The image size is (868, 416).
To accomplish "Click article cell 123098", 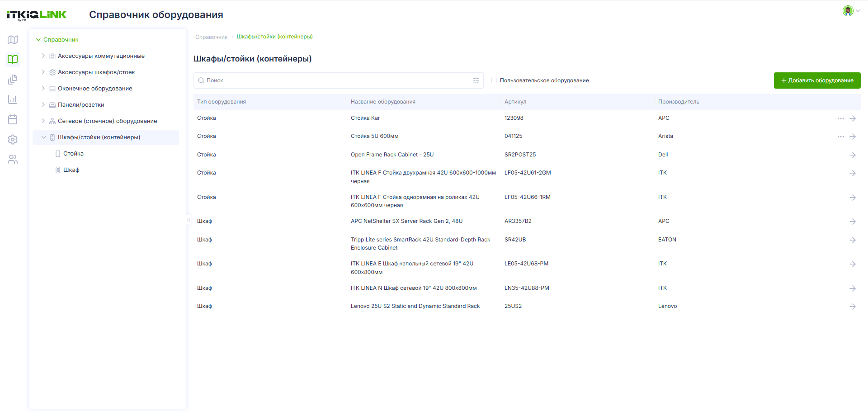I will pyautogui.click(x=514, y=118).
